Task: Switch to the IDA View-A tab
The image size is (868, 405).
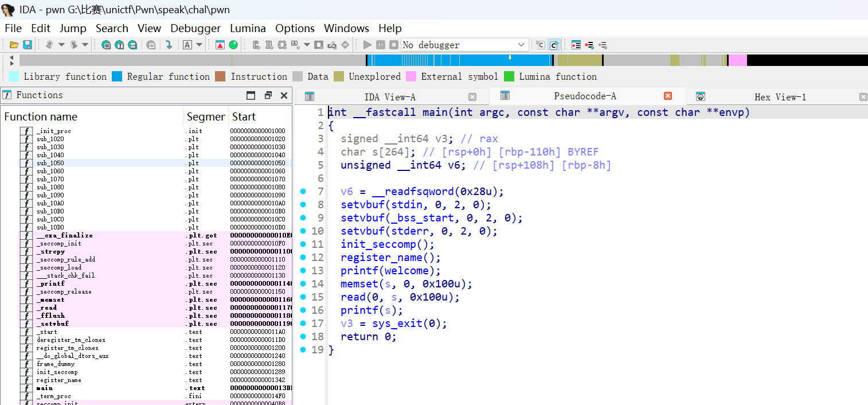Action: click(390, 97)
